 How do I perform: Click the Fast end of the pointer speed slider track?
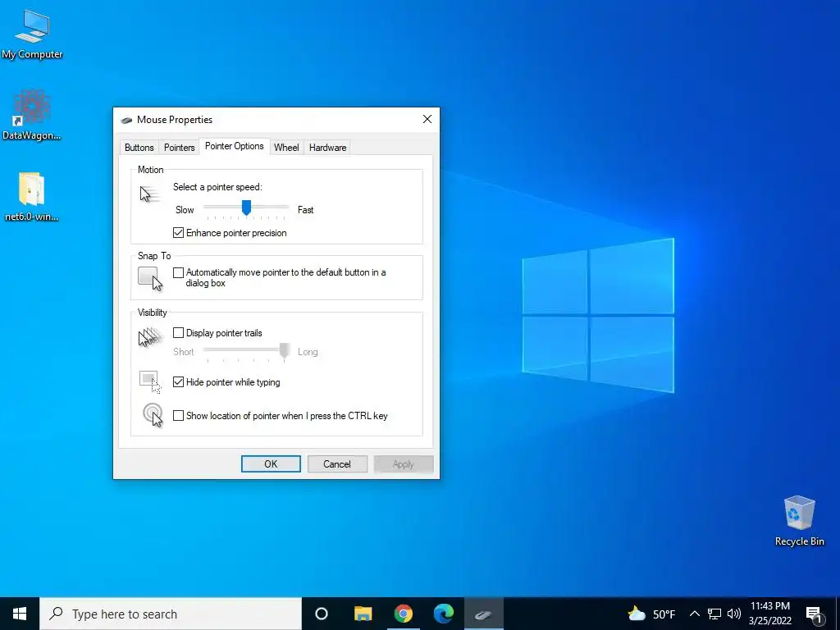pyautogui.click(x=285, y=207)
